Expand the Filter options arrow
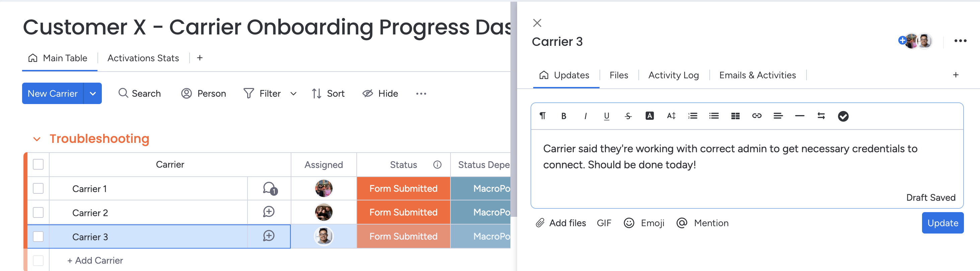This screenshot has height=271, width=980. pos(293,93)
